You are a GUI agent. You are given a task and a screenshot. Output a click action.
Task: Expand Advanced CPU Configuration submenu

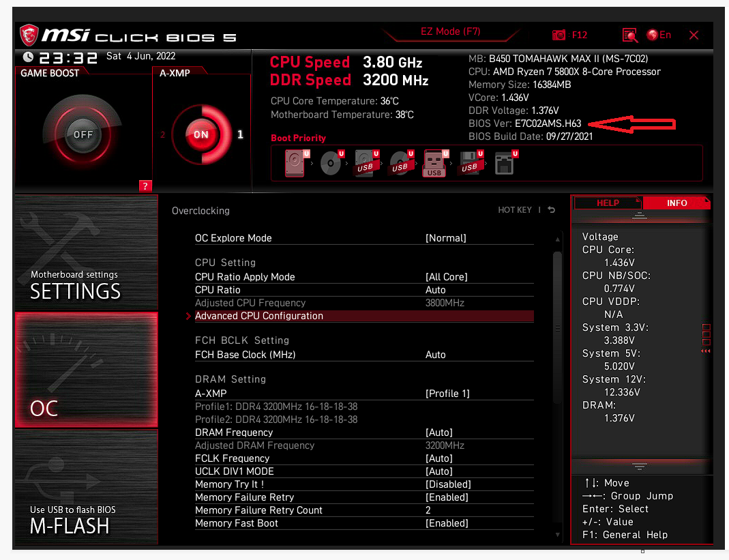point(364,316)
